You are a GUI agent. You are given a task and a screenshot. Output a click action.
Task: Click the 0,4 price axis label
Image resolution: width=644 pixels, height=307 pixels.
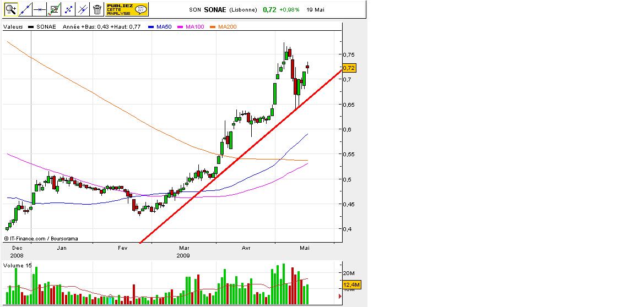[x=347, y=229]
